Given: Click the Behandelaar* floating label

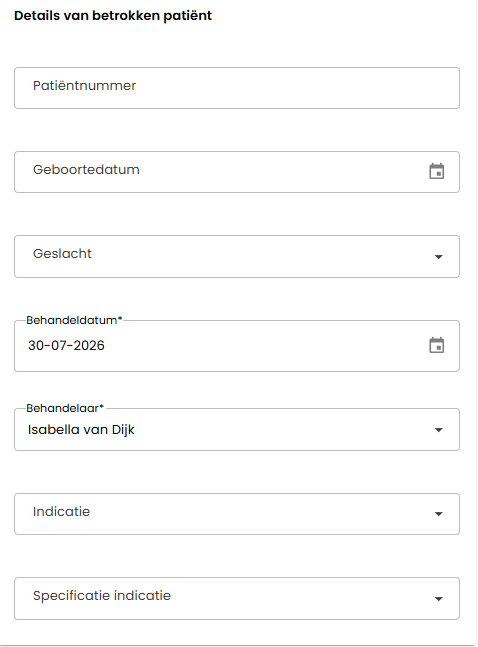Looking at the screenshot, I should point(65,408).
